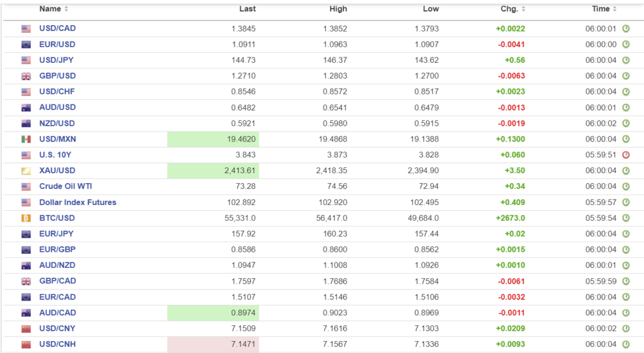Open Dollar Index Futures details
Image resolution: width=644 pixels, height=353 pixels.
pyautogui.click(x=77, y=202)
